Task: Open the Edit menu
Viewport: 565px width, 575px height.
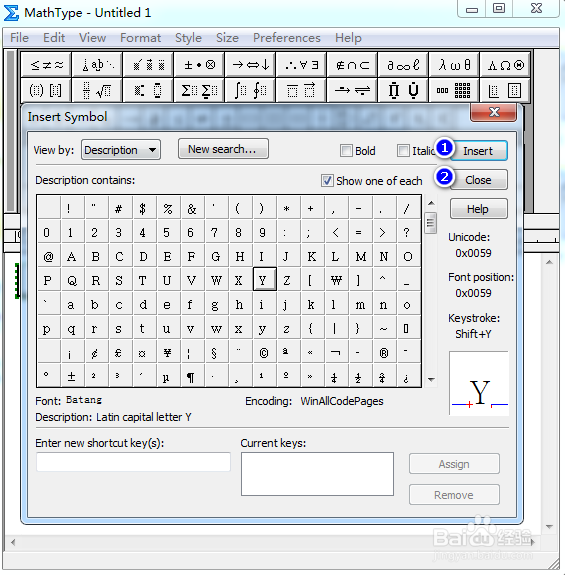Action: [x=54, y=38]
